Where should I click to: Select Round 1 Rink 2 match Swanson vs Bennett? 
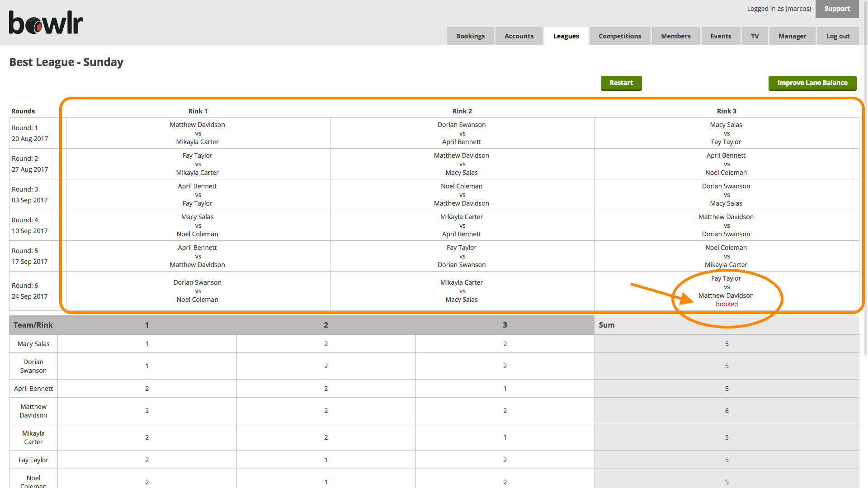462,133
